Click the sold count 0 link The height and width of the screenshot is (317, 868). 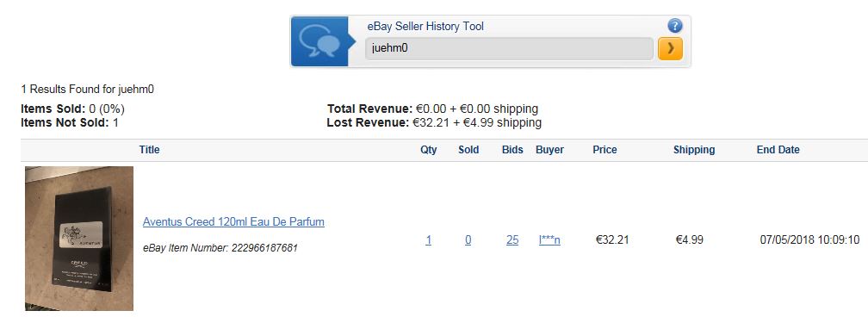(x=468, y=240)
